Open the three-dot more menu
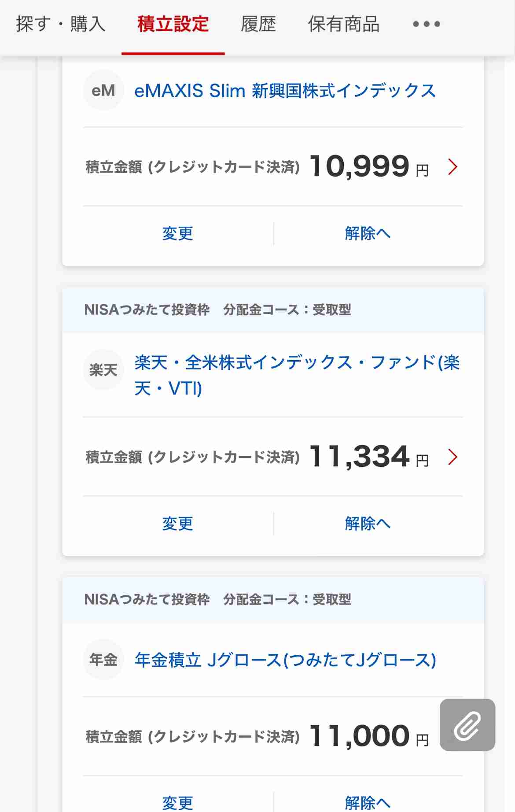The width and height of the screenshot is (515, 812). [427, 24]
